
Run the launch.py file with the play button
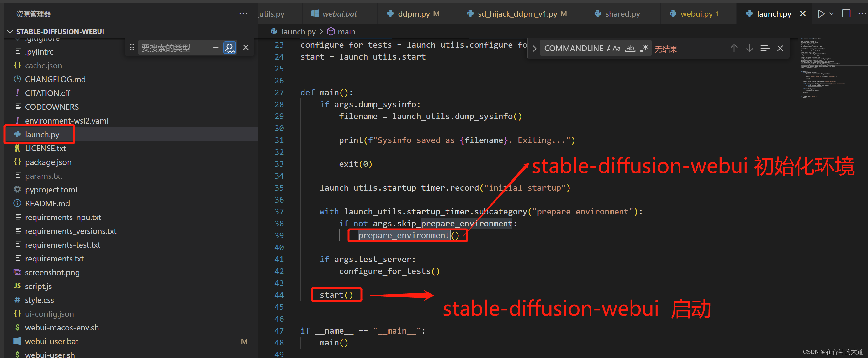point(821,13)
